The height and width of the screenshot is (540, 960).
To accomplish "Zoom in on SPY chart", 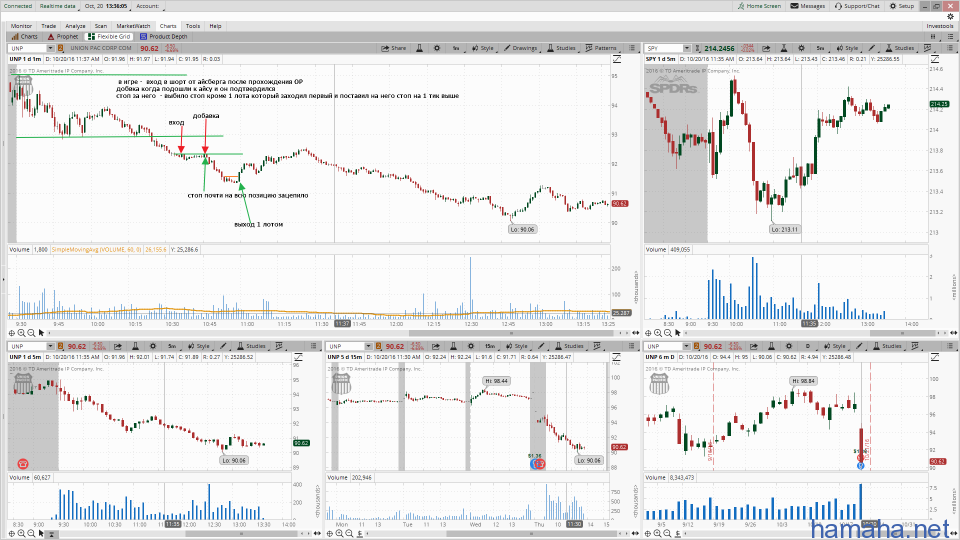I will (658, 333).
